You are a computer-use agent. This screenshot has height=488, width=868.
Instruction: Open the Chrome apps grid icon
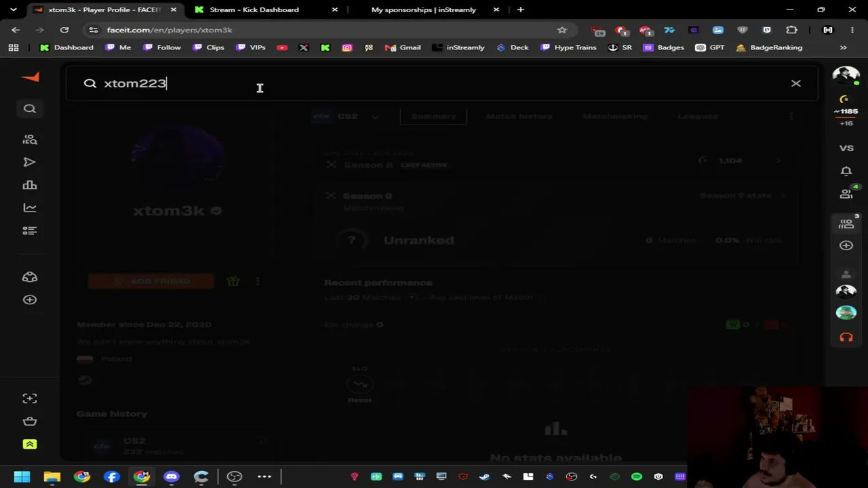point(14,47)
